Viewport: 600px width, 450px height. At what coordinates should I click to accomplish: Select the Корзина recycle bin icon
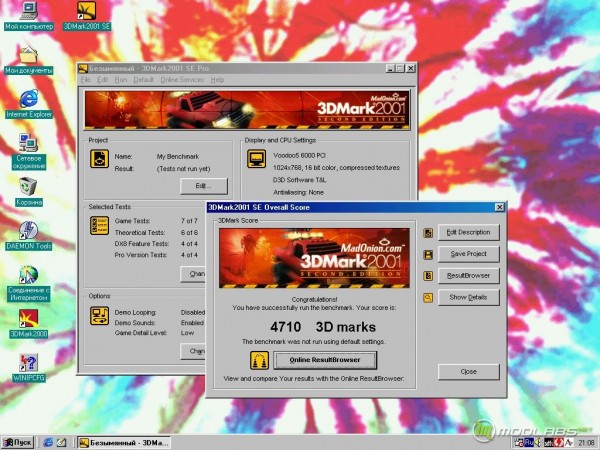(x=29, y=192)
